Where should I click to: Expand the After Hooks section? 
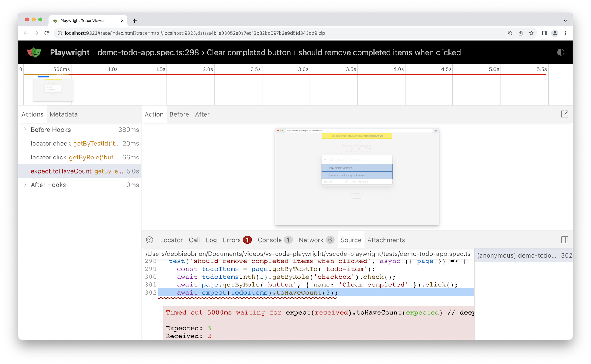click(25, 185)
